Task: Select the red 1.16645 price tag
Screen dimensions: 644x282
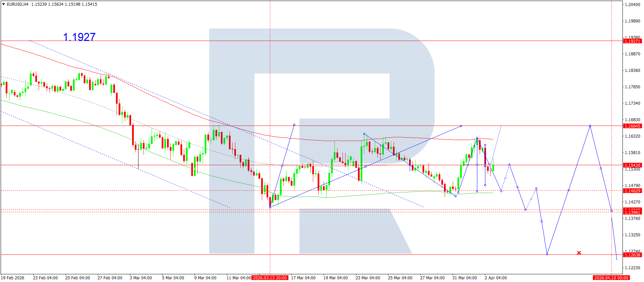Action: point(632,126)
